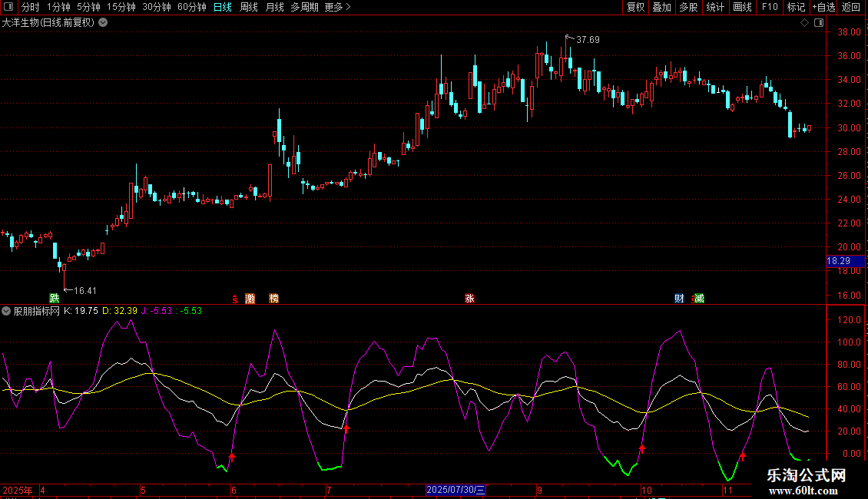Click the 激 event marker
868x499 pixels.
pyautogui.click(x=250, y=298)
